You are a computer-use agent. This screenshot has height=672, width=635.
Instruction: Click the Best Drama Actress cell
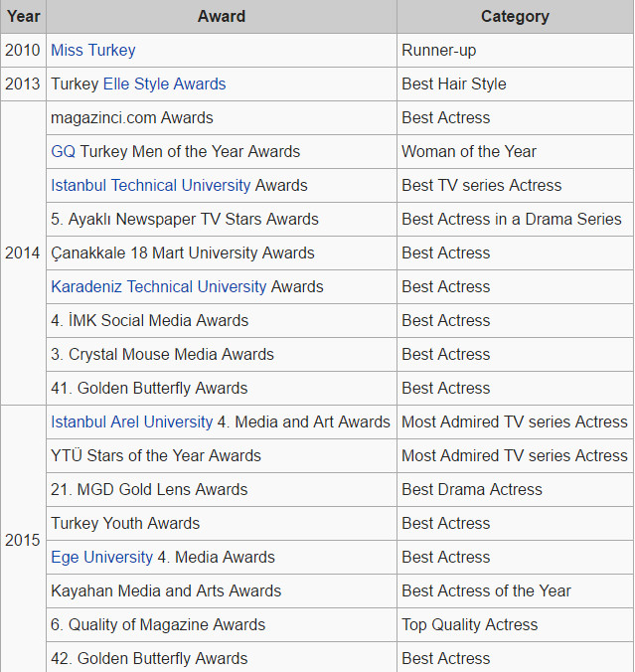(x=472, y=490)
